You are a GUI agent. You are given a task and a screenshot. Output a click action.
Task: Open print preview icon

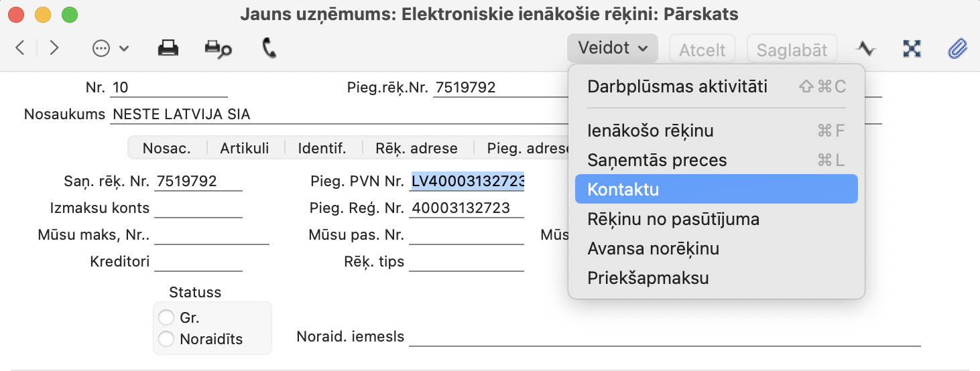[218, 48]
